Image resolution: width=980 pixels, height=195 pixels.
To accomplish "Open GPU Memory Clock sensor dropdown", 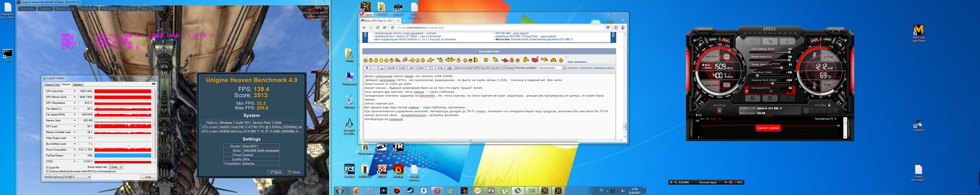I will (74, 97).
